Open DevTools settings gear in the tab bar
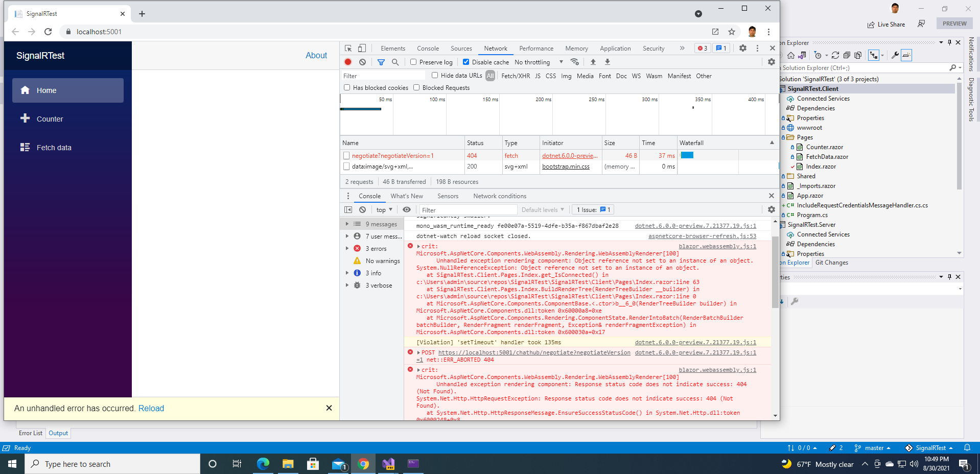Image resolution: width=980 pixels, height=474 pixels. pos(743,48)
